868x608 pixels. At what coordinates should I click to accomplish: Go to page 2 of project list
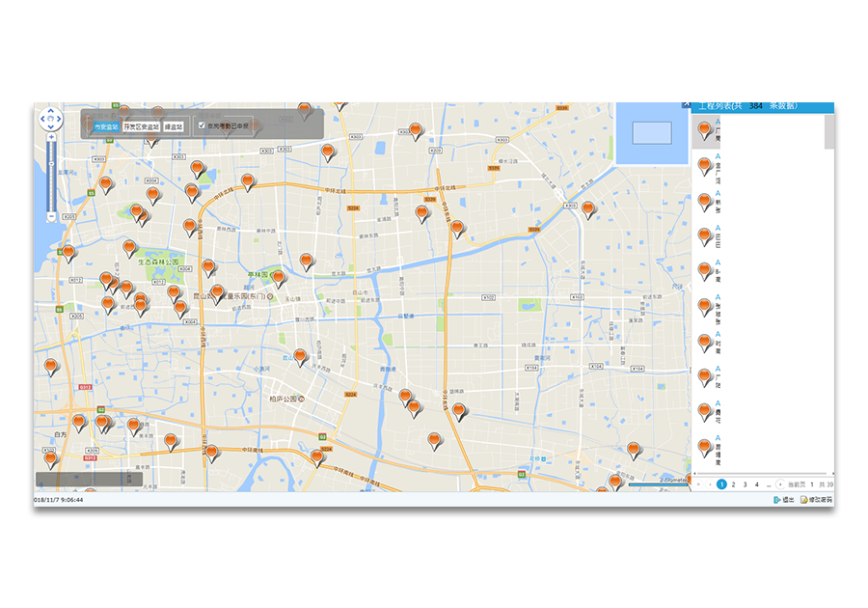733,484
